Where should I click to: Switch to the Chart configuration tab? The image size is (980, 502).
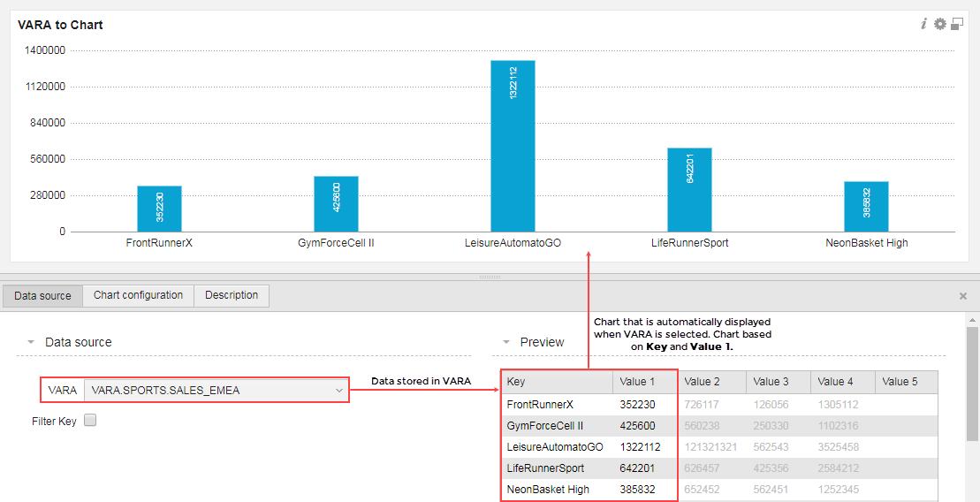[138, 296]
